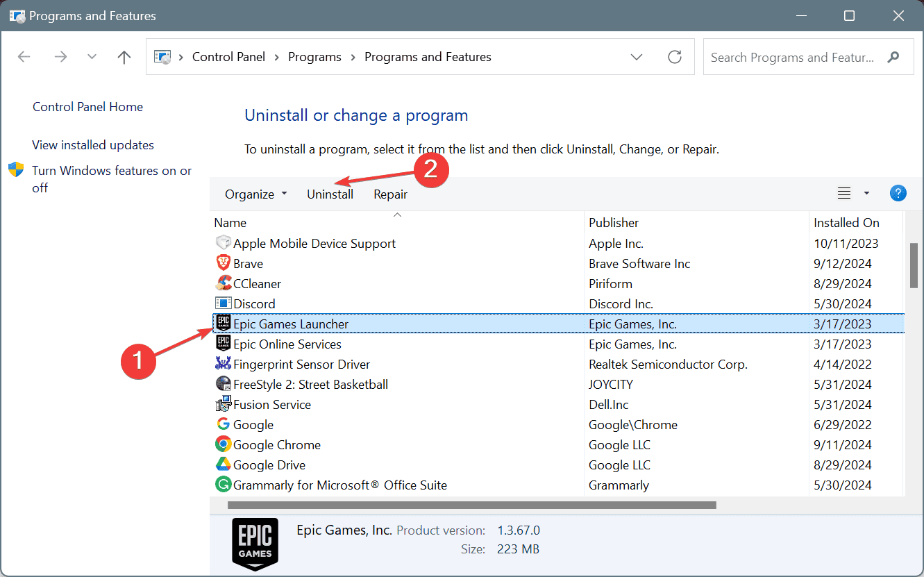Click the search magnifier icon

tap(893, 57)
